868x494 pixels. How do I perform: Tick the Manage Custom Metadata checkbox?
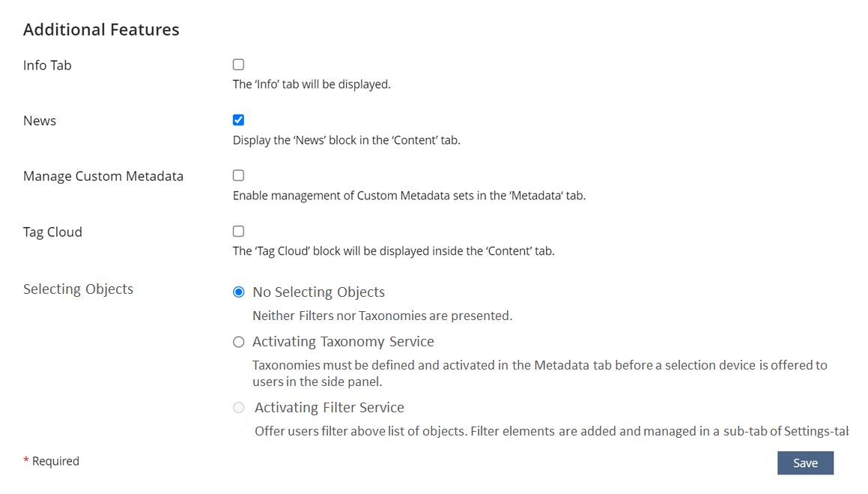(238, 175)
